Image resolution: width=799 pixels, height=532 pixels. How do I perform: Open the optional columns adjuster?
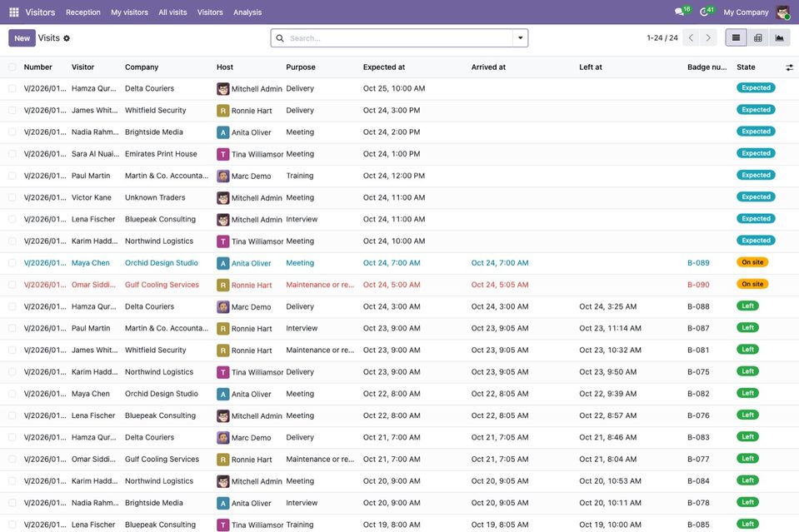(789, 67)
